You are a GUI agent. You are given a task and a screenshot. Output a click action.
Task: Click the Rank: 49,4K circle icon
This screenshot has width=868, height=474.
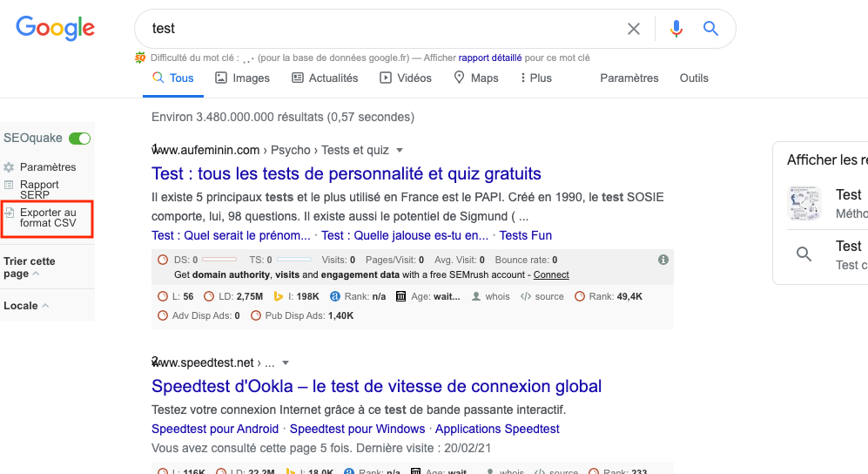[580, 296]
